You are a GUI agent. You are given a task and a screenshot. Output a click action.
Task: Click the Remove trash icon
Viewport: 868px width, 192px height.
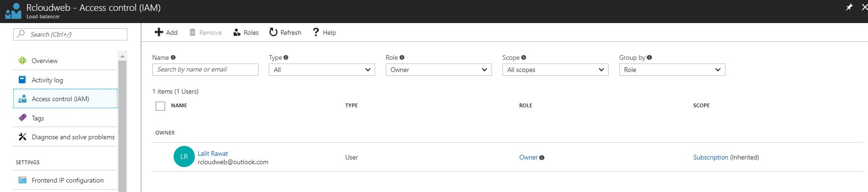pos(192,32)
